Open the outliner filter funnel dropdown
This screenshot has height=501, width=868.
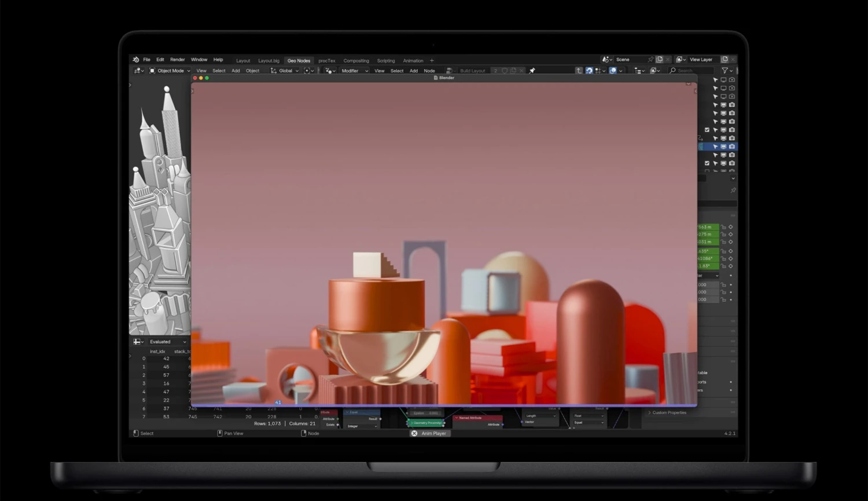[x=726, y=71]
